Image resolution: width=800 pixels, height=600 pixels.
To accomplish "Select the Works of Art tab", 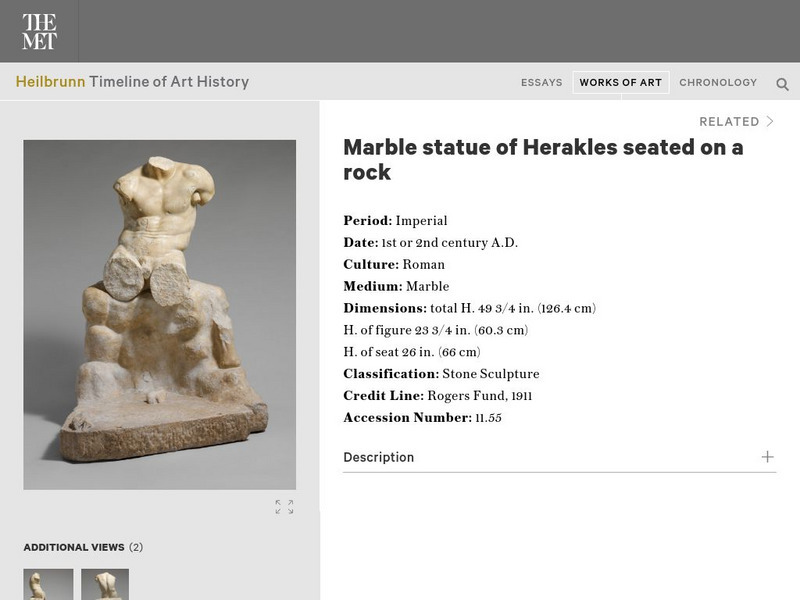I will coord(620,83).
